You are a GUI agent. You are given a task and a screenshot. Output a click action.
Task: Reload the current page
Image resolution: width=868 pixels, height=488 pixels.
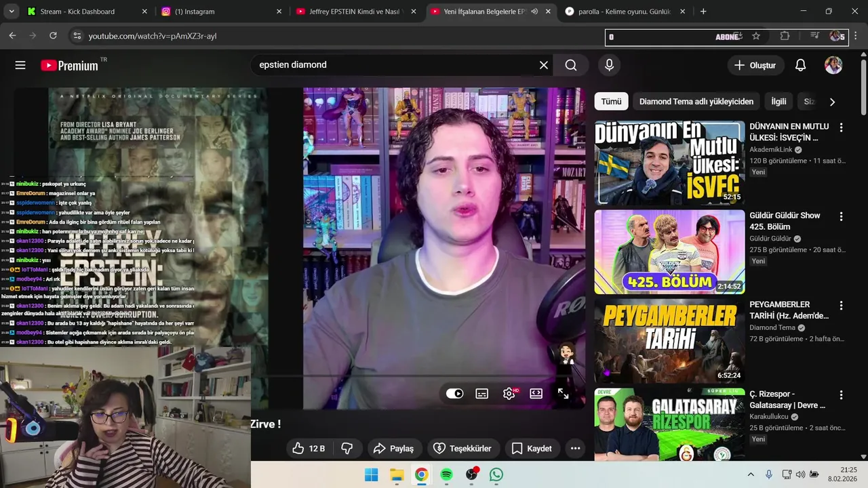(x=53, y=36)
